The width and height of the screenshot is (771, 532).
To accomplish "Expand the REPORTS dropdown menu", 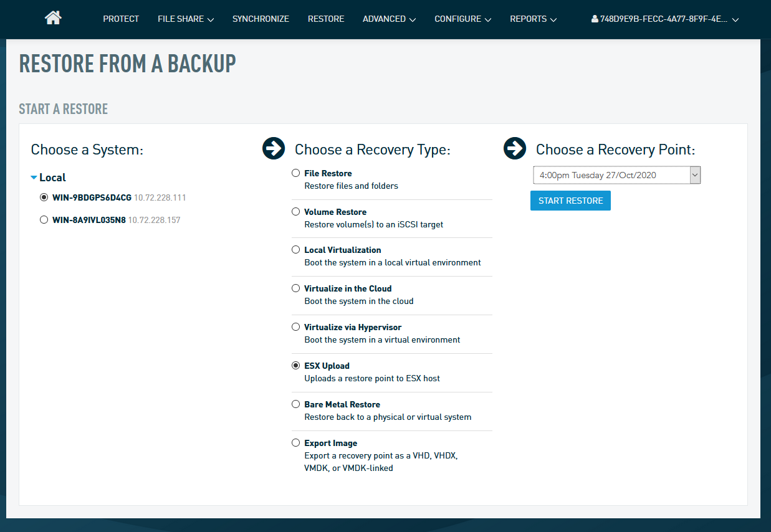I will coord(534,19).
